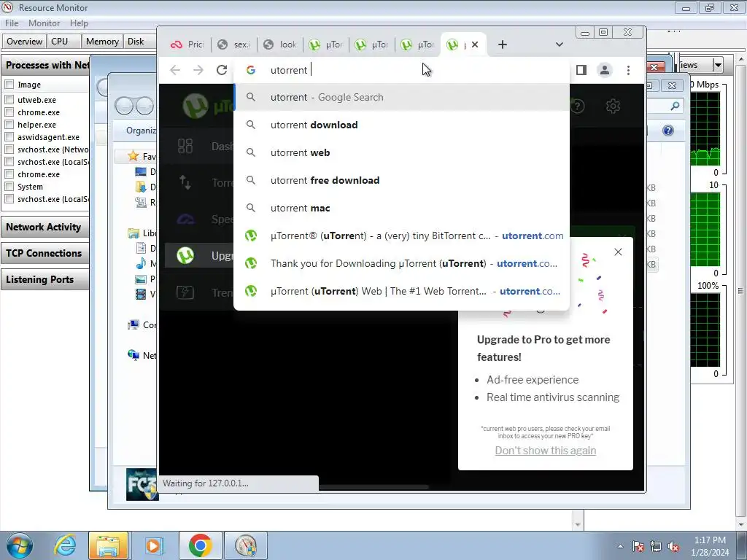Open uTorrent Dashboard sidebar icon
The image size is (747, 560).
tap(185, 146)
